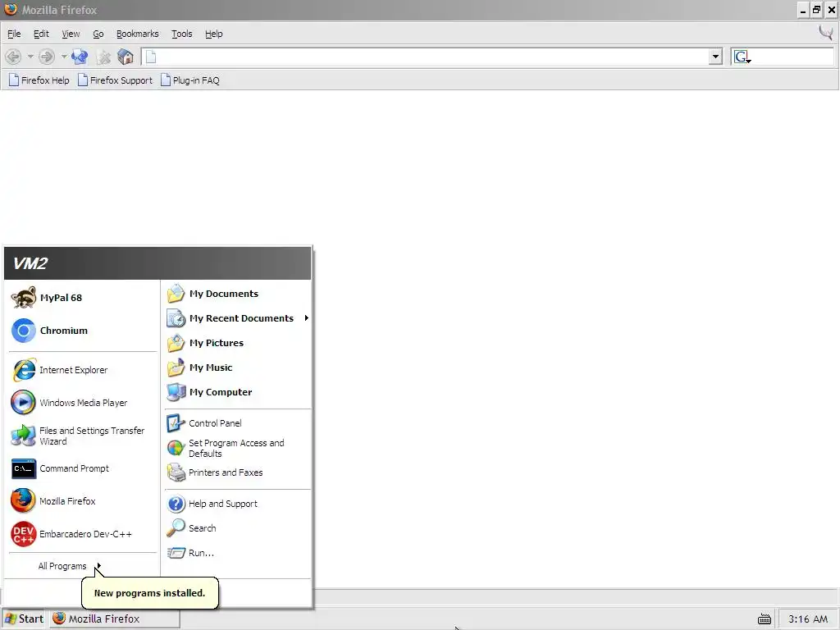Screen dimensions: 840x630
Task: Open the Go menu
Action: (x=98, y=34)
